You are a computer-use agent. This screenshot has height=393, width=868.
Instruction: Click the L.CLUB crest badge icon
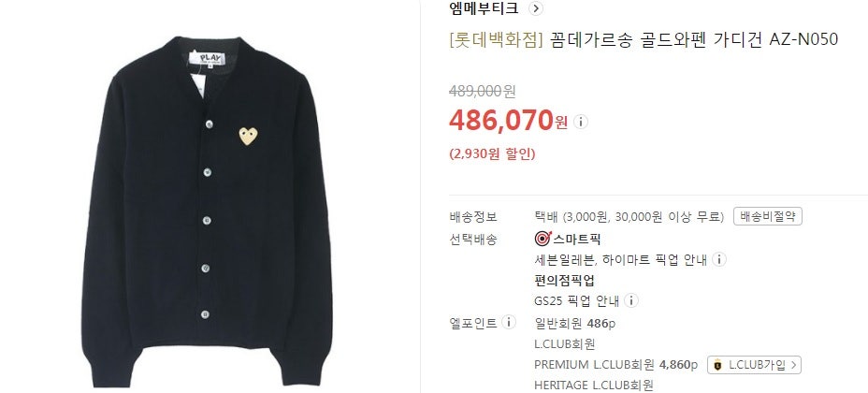[x=718, y=365]
